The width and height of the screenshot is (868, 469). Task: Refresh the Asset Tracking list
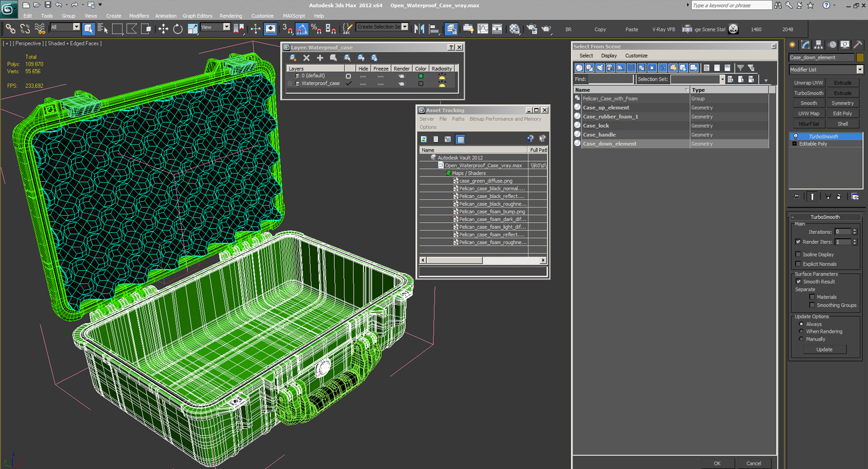coord(423,139)
